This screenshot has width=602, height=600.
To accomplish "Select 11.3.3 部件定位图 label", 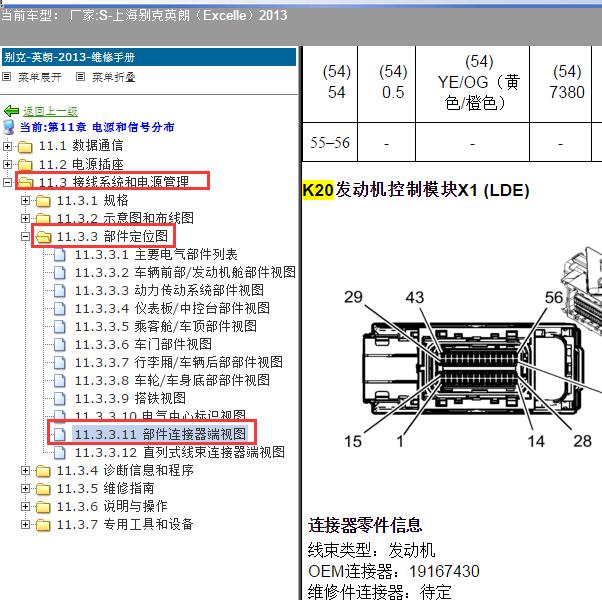I will pyautogui.click(x=112, y=236).
